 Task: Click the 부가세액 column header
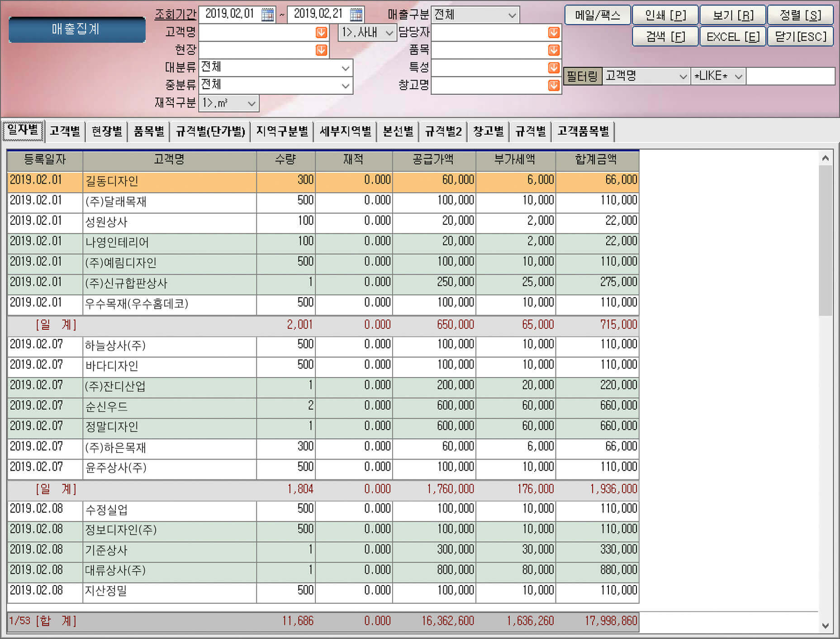516,160
